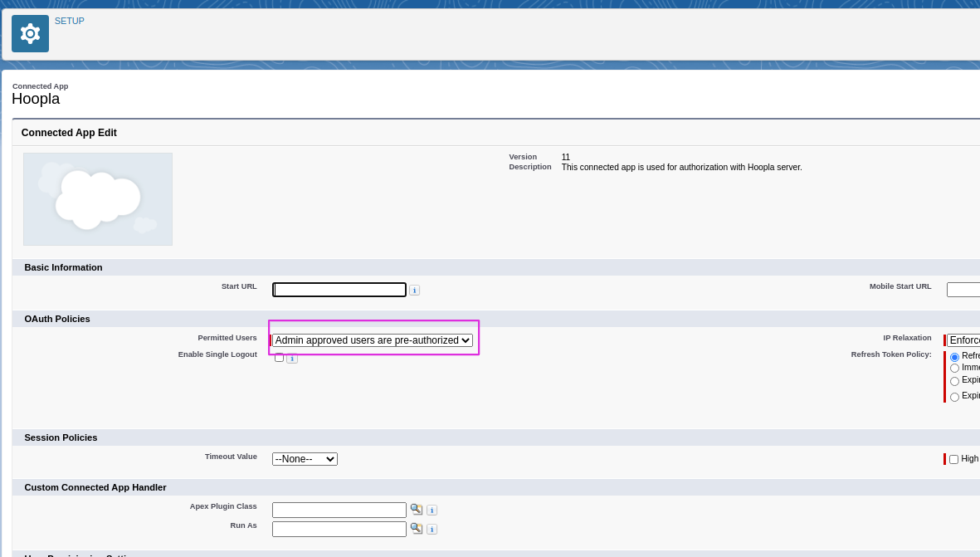Toggle the High assurance session checkbox
The width and height of the screenshot is (980, 557).
pyautogui.click(x=953, y=460)
